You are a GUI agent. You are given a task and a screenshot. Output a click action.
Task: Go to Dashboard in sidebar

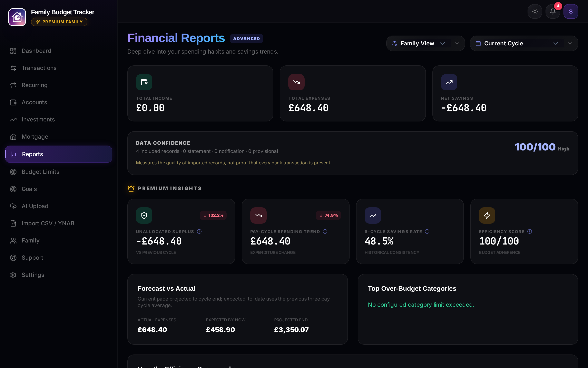59,51
